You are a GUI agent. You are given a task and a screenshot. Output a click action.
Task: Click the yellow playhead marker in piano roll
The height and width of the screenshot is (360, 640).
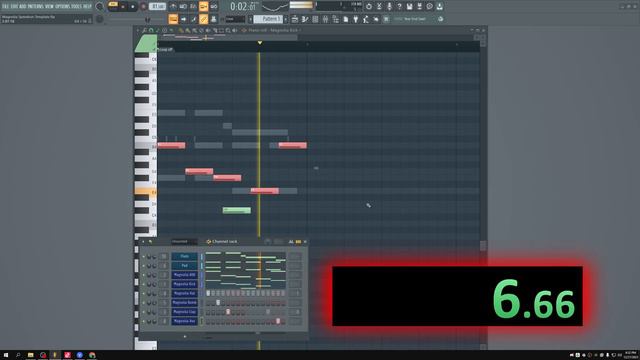pyautogui.click(x=260, y=42)
